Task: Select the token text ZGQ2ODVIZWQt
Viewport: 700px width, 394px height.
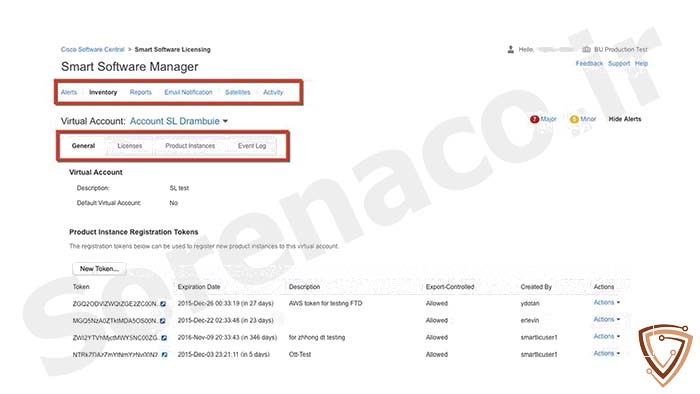Action: pos(115,304)
